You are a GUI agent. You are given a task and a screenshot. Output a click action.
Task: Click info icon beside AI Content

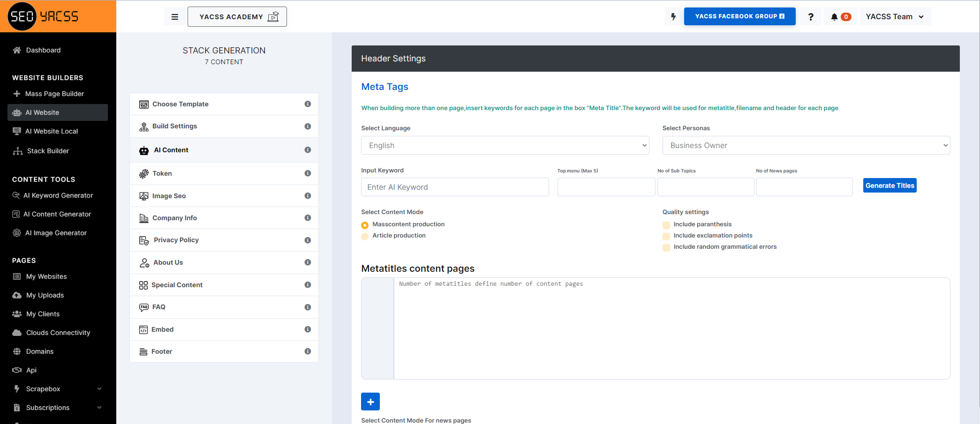point(308,150)
